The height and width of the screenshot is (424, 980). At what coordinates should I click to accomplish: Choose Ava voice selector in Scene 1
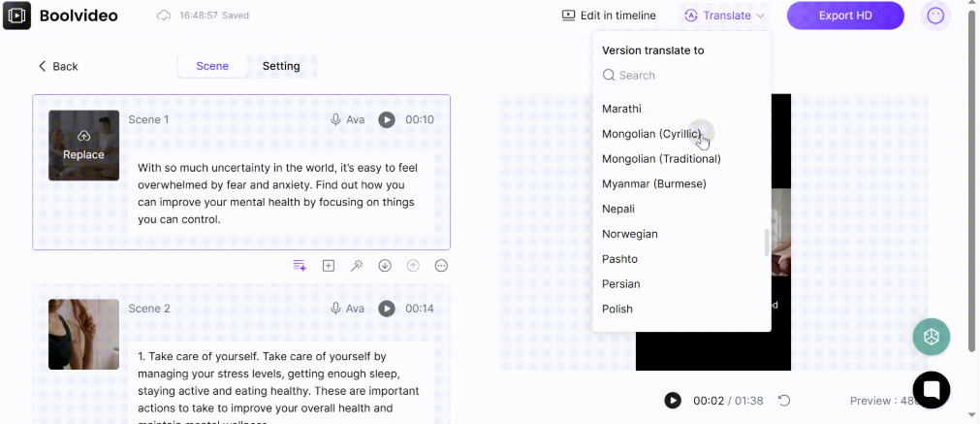coord(347,119)
